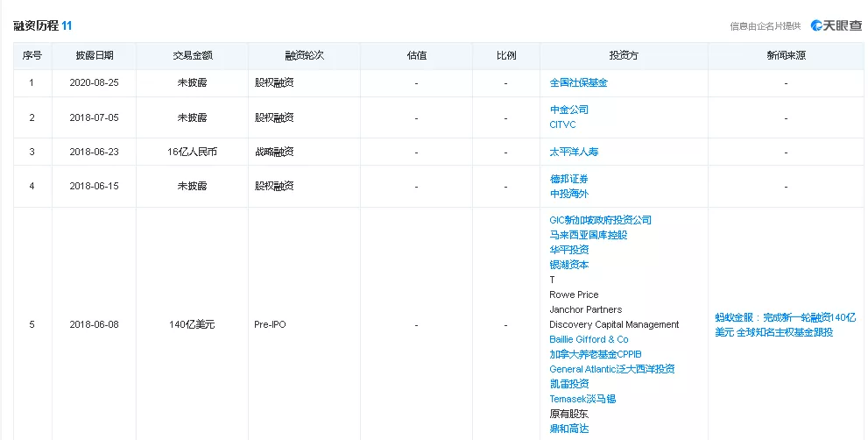Open the Baillie Gifford & Co link
The image size is (868, 440).
click(589, 339)
